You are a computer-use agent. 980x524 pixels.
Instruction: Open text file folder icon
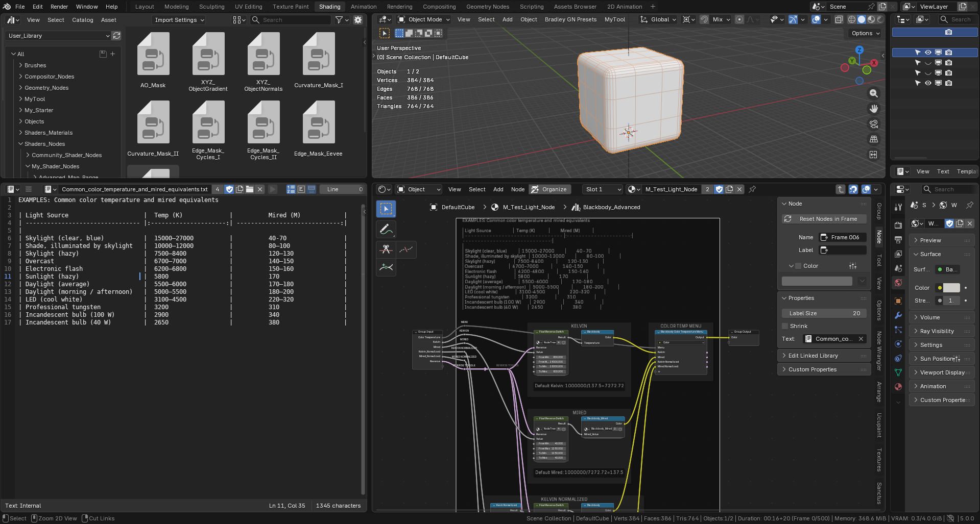[x=250, y=189]
